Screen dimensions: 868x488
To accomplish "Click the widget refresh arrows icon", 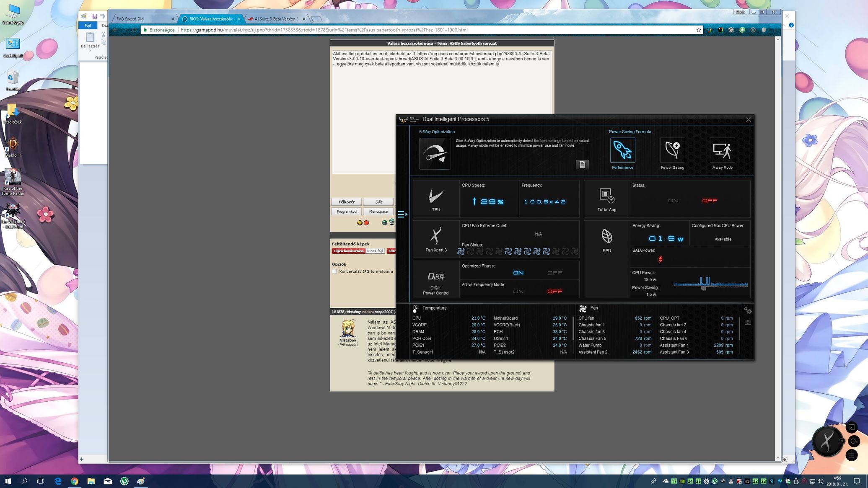I will pyautogui.click(x=853, y=441).
